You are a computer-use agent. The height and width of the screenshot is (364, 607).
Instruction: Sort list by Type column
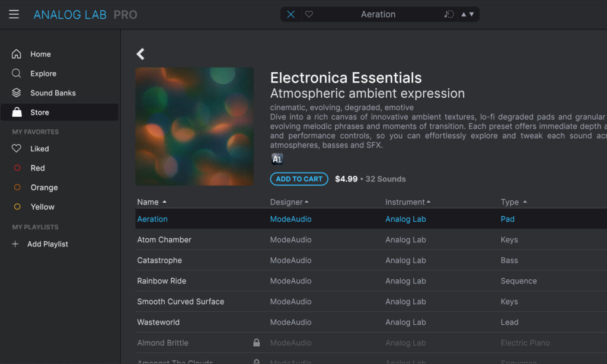coord(514,202)
